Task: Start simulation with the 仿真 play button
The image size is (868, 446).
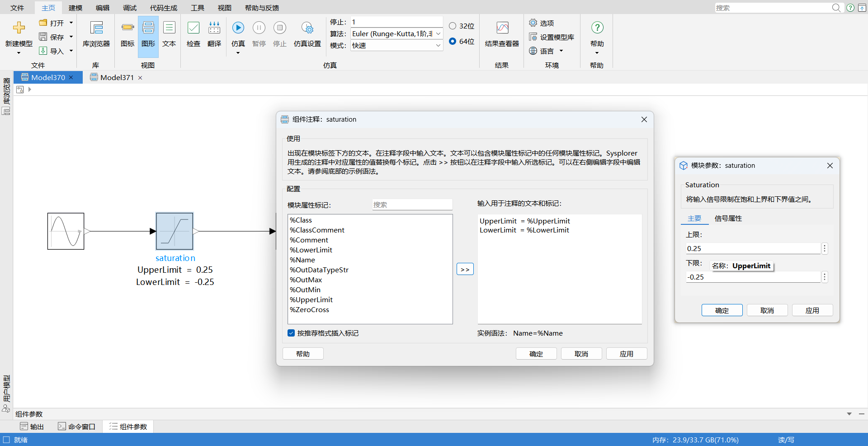Action: [x=238, y=28]
